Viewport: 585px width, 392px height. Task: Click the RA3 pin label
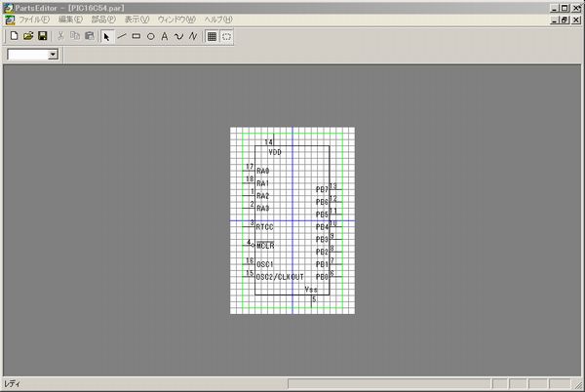(x=262, y=208)
